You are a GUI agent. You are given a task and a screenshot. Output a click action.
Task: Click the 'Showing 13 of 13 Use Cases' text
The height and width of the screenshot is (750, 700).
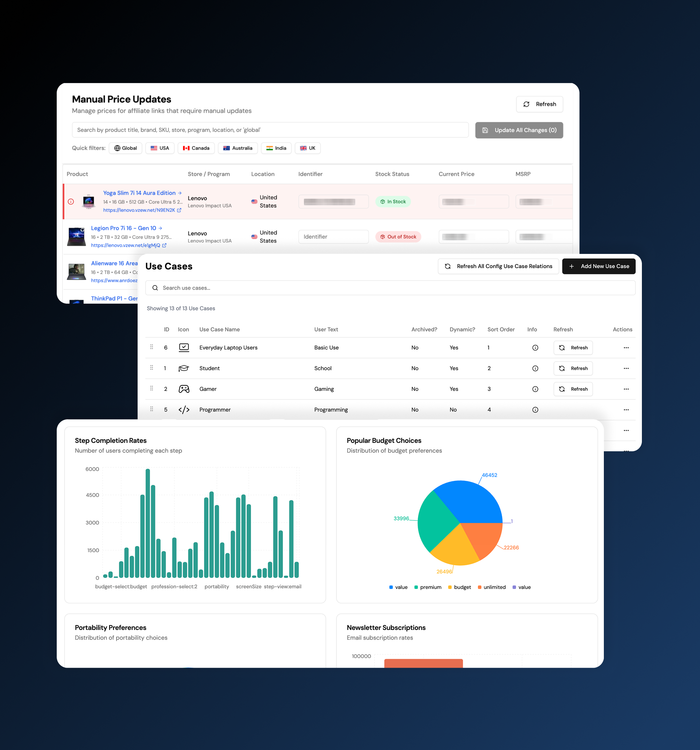coord(181,309)
